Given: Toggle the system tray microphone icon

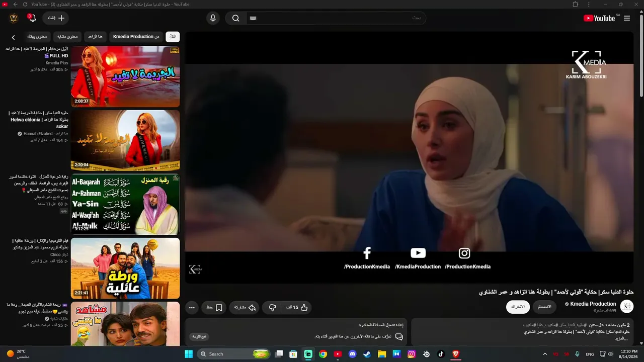Looking at the screenshot, I should [x=577, y=354].
